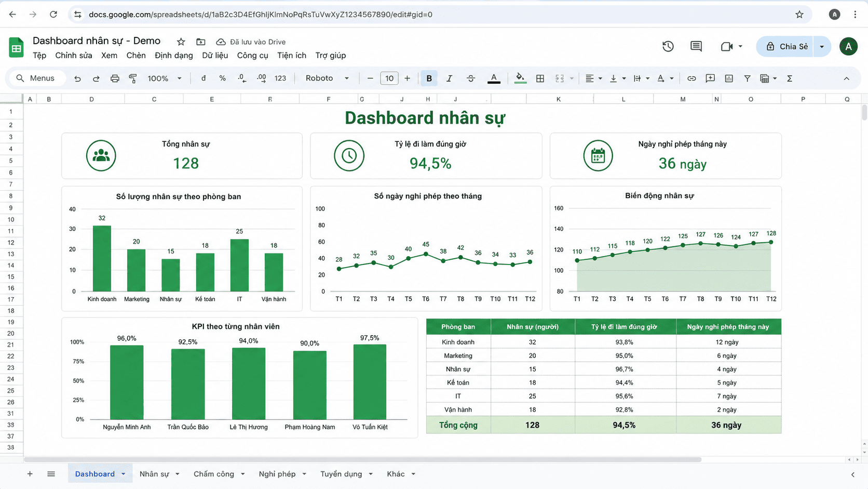The height and width of the screenshot is (489, 868).
Task: Open the zoom level 100% dropdown
Action: (x=165, y=78)
